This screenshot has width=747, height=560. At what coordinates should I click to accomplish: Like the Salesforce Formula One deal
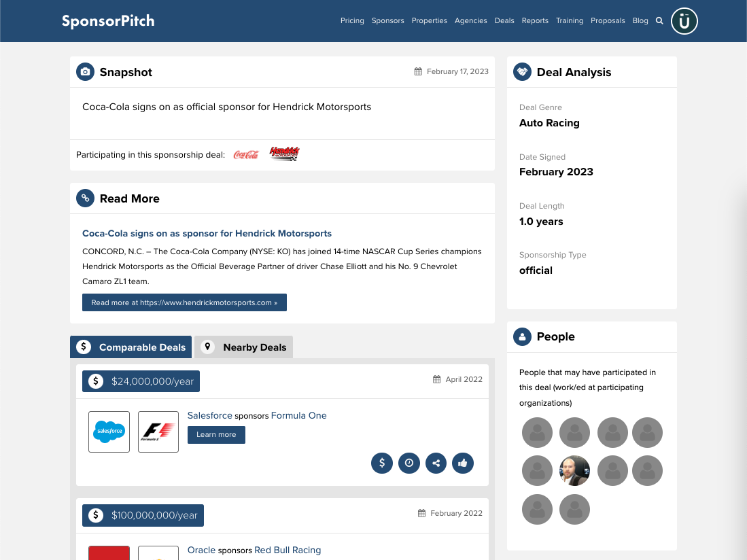click(x=463, y=463)
